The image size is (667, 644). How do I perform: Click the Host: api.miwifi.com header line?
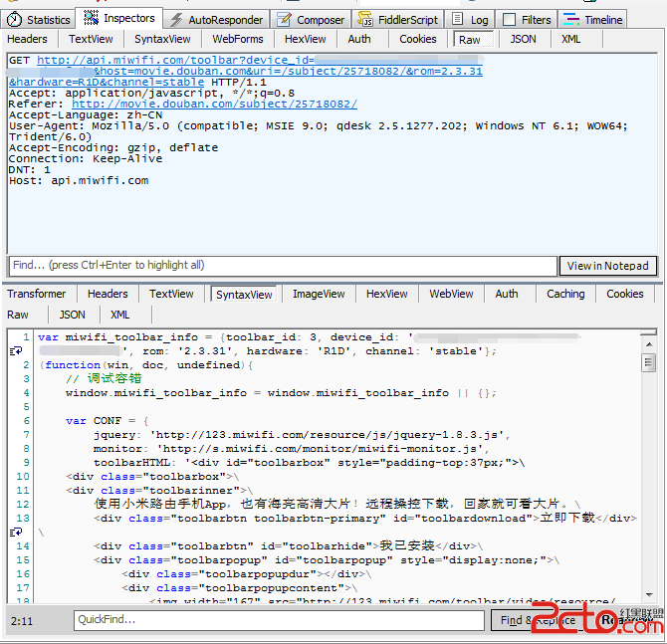[79, 180]
